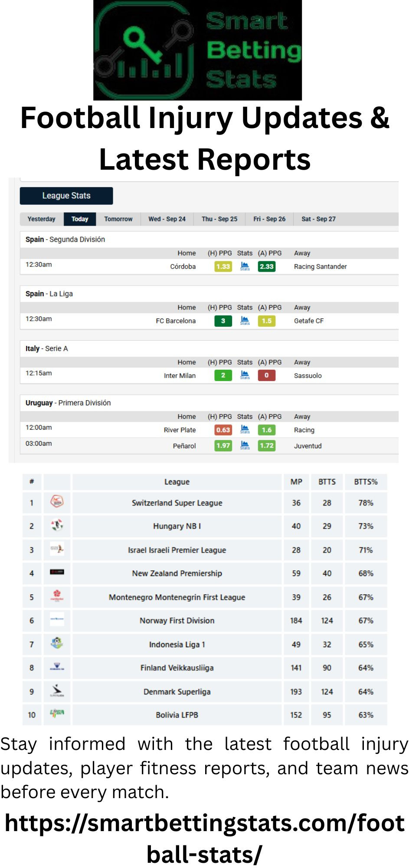The height and width of the screenshot is (868, 409).
Task: Open the Sat - Sep 27 tab
Action: click(x=319, y=219)
